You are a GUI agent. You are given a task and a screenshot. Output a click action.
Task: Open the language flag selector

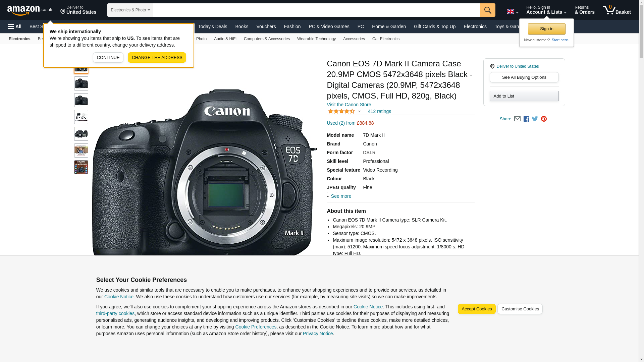tap(513, 11)
